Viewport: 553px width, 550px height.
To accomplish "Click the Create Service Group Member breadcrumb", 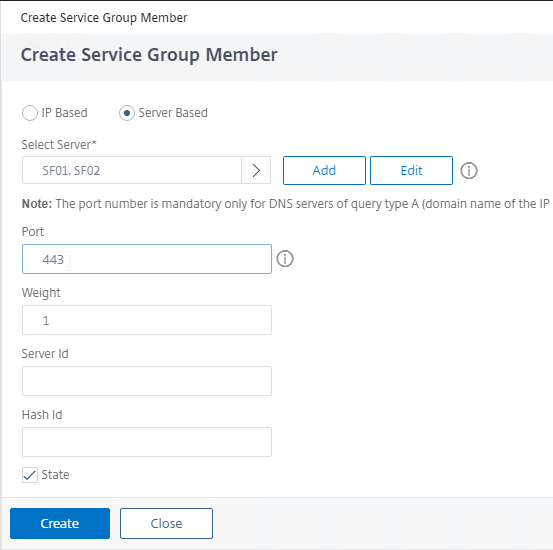I will [104, 18].
